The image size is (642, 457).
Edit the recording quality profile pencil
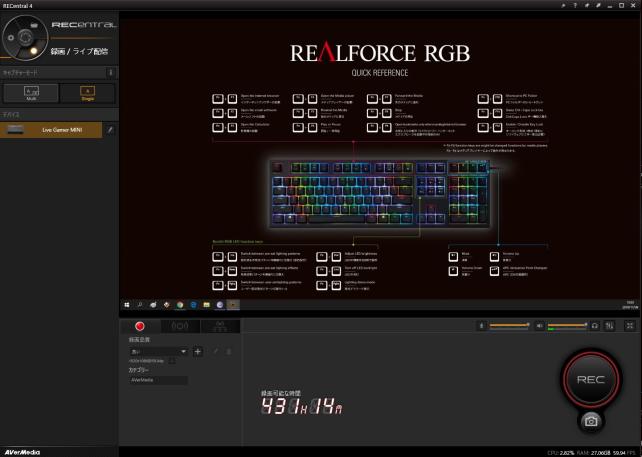(x=215, y=352)
